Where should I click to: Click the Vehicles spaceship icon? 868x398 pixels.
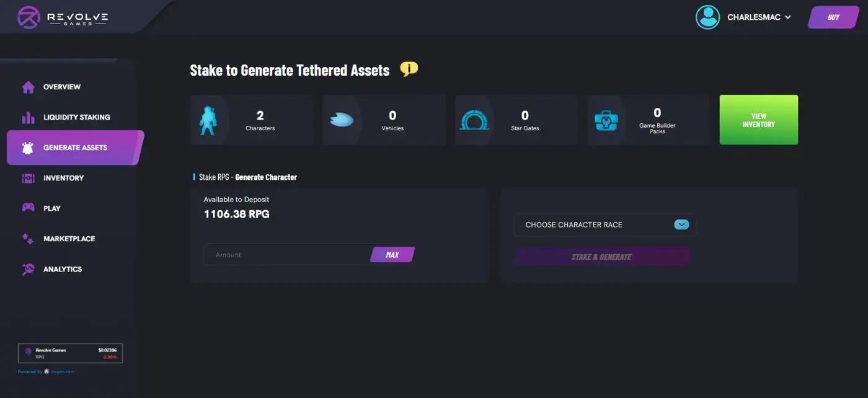[341, 120]
